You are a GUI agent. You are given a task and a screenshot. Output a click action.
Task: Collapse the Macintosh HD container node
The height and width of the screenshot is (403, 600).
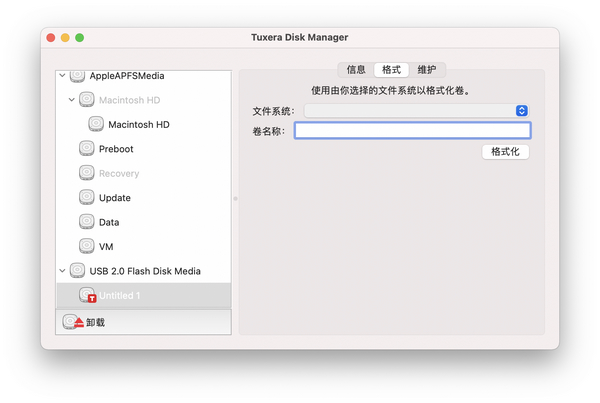point(72,100)
